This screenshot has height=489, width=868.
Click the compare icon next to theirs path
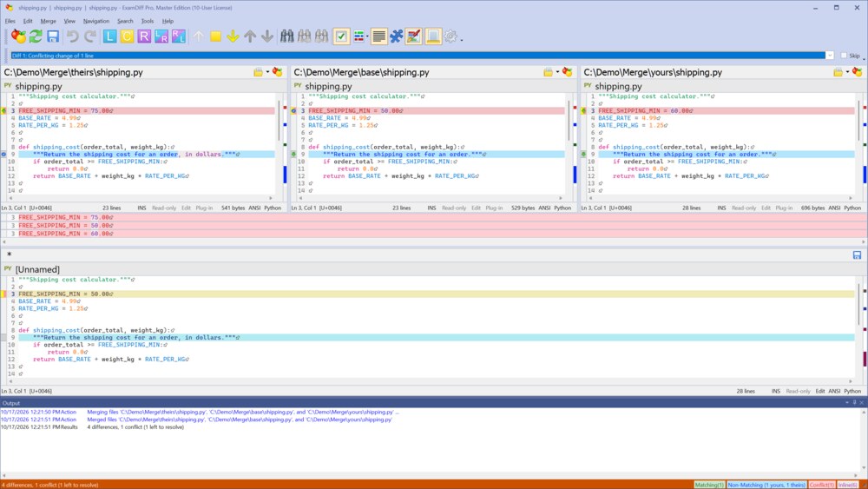coord(278,72)
